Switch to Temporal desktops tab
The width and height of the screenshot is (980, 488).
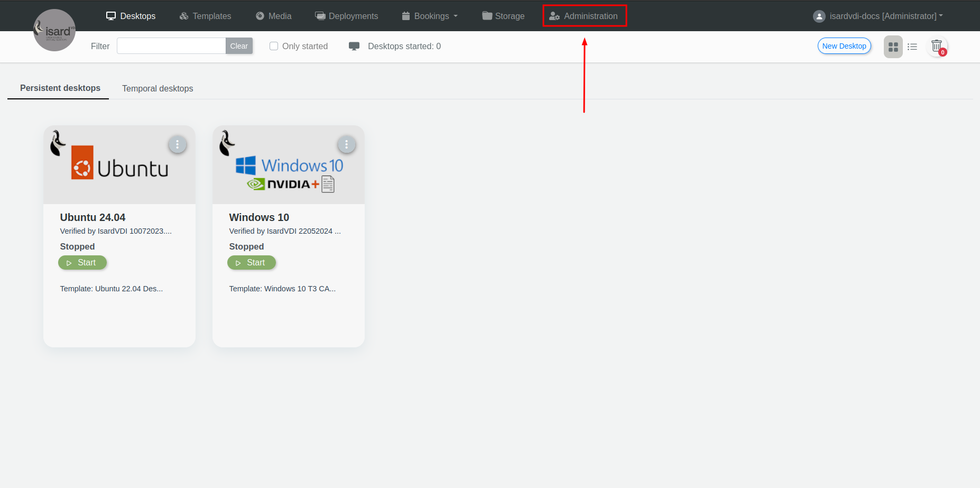coord(158,89)
